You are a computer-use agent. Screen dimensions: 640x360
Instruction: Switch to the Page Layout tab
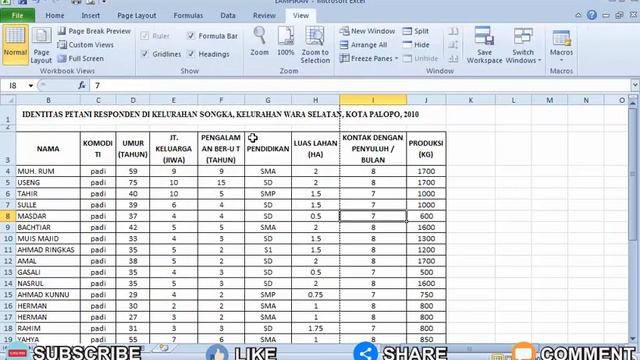(137, 16)
